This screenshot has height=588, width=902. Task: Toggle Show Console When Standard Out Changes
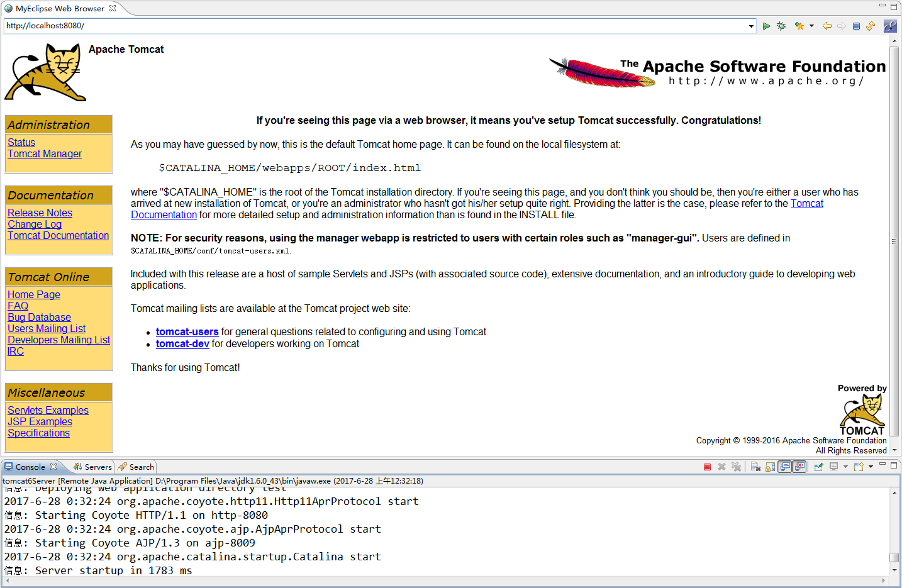pyautogui.click(x=784, y=467)
